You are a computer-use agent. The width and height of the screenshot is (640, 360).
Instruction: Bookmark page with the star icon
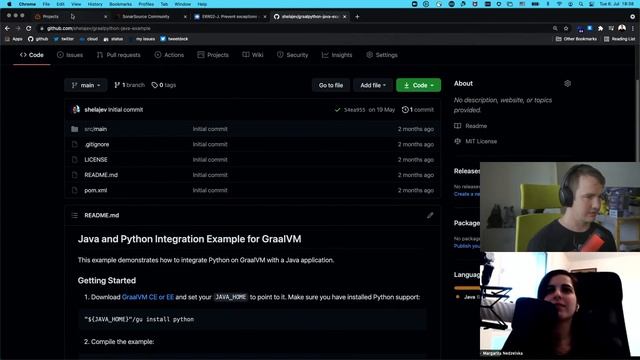pyautogui.click(x=566, y=28)
